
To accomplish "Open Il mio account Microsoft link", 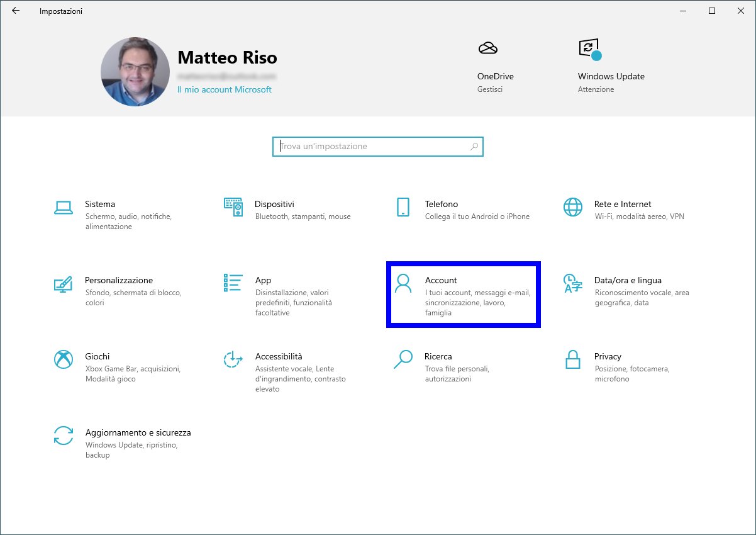I will (x=225, y=89).
